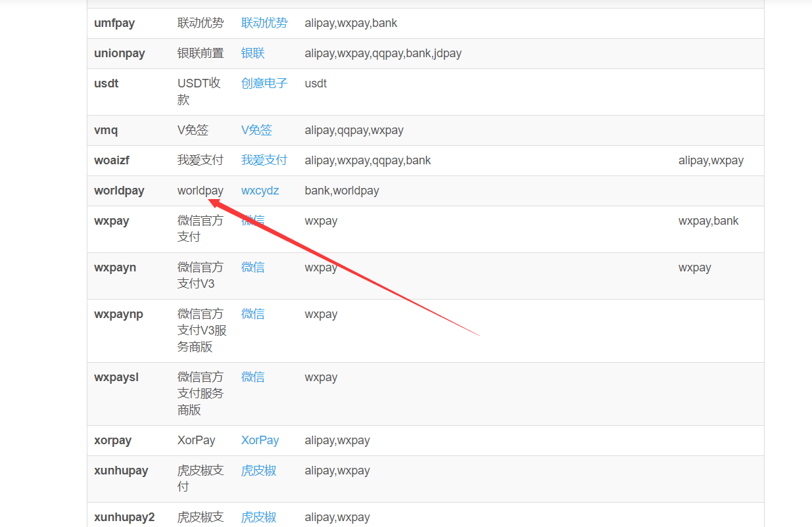Click alipay,wxpay in woaizf row's last column

point(711,160)
